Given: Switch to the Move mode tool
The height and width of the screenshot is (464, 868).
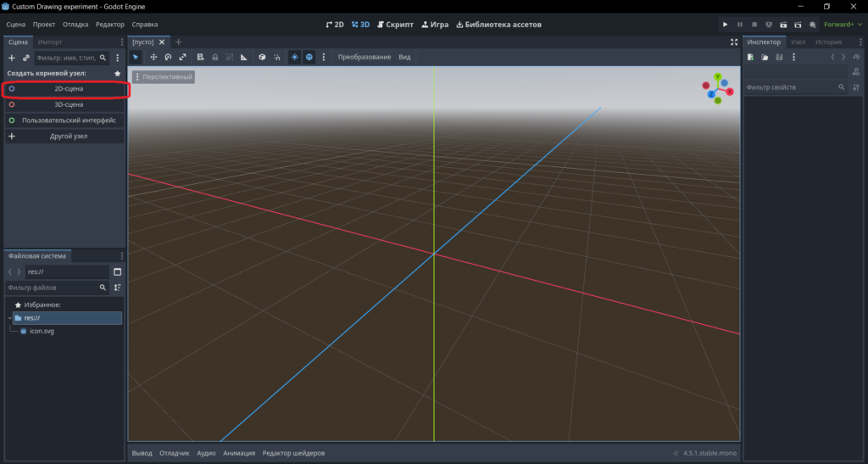Looking at the screenshot, I should 153,57.
